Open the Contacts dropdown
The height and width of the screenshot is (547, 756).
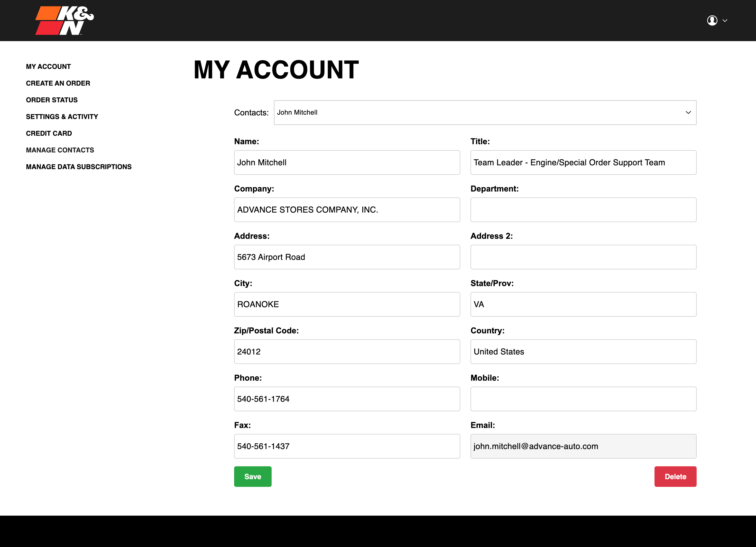coord(485,112)
